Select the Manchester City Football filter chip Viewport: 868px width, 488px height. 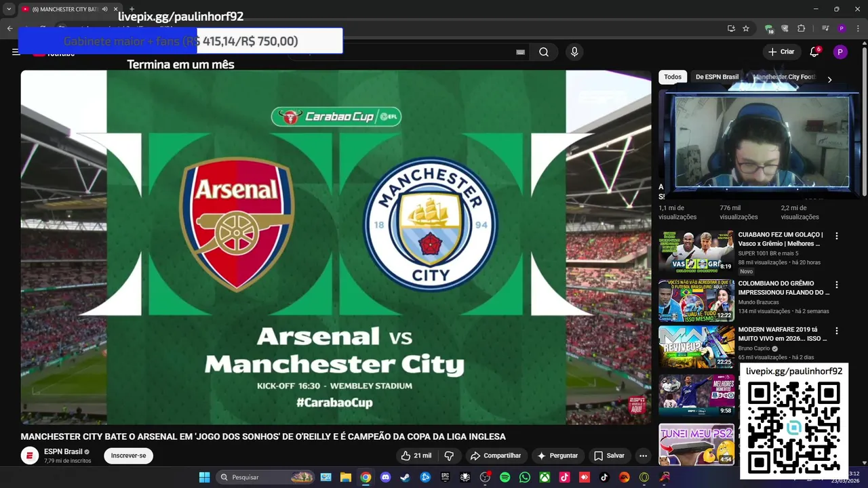[785, 77]
